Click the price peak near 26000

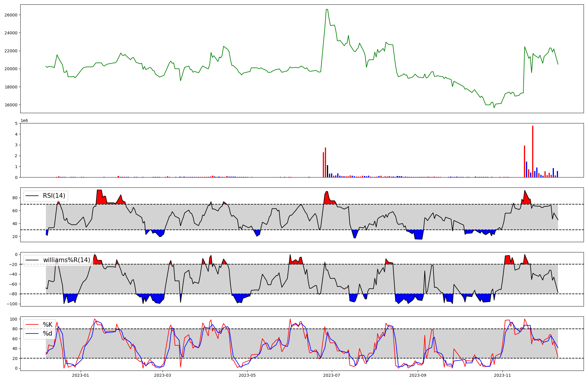[327, 10]
